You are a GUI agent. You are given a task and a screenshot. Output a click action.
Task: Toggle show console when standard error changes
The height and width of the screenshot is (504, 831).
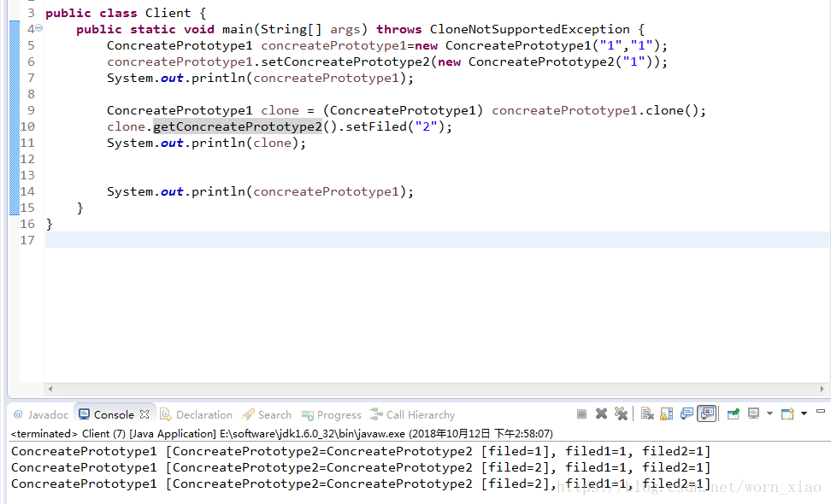pyautogui.click(x=707, y=413)
